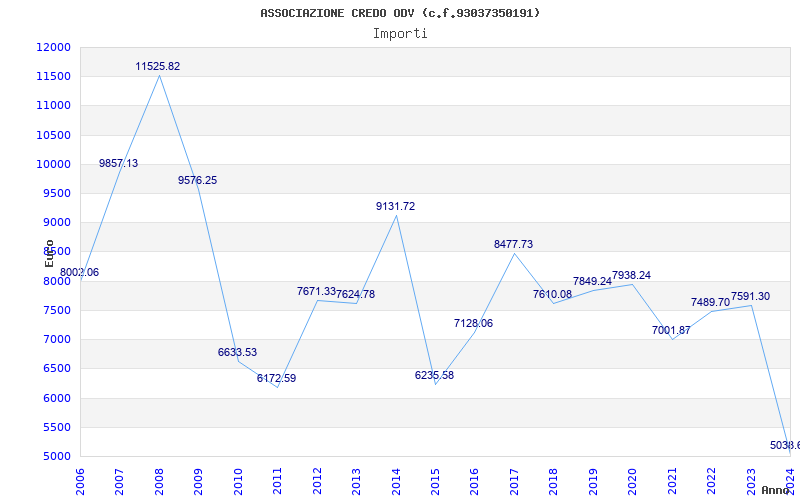This screenshot has height=500, width=800.
Task: Click the 7591.30 data label
Action: pyautogui.click(x=751, y=296)
